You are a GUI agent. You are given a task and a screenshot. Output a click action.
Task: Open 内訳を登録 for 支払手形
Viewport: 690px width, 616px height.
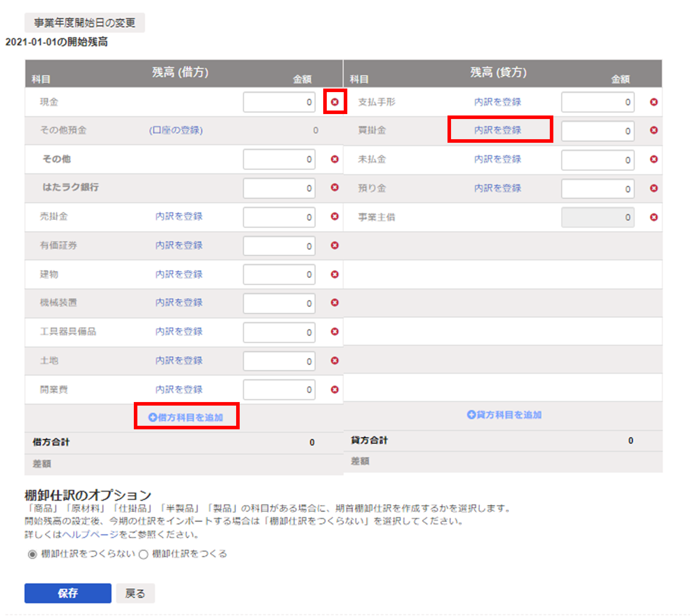point(498,102)
